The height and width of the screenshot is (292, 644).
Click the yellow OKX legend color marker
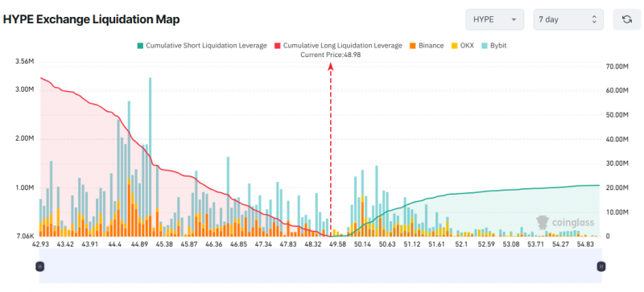click(x=454, y=46)
